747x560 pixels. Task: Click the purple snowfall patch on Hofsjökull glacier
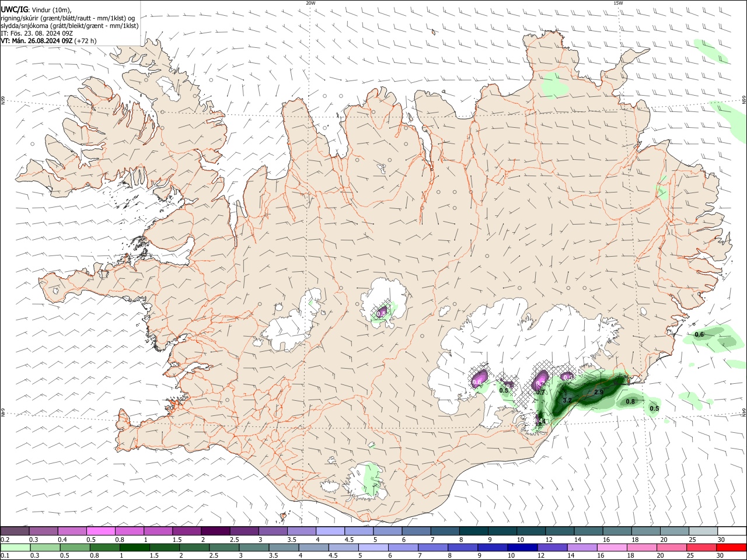382,311
